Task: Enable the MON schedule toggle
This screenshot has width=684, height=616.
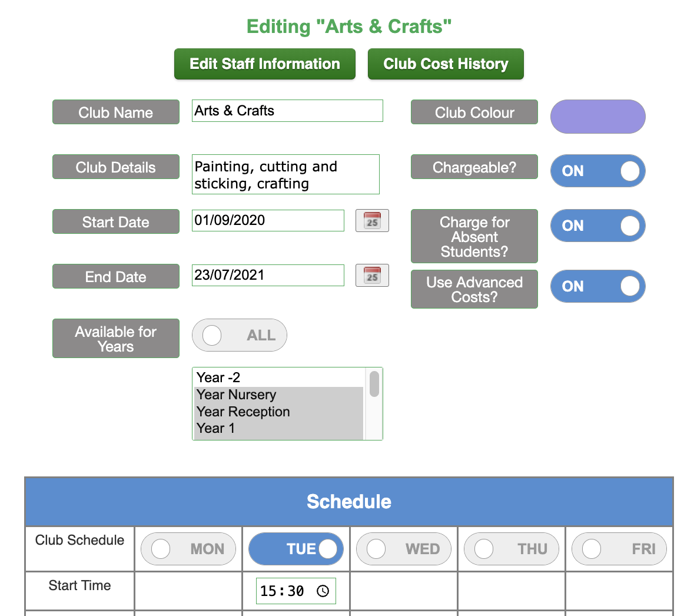Action: (188, 549)
